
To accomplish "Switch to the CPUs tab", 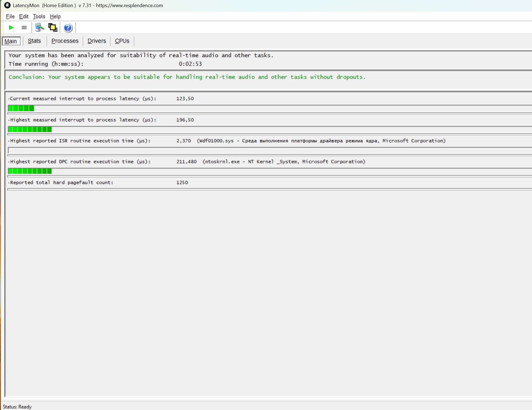I will [122, 41].
